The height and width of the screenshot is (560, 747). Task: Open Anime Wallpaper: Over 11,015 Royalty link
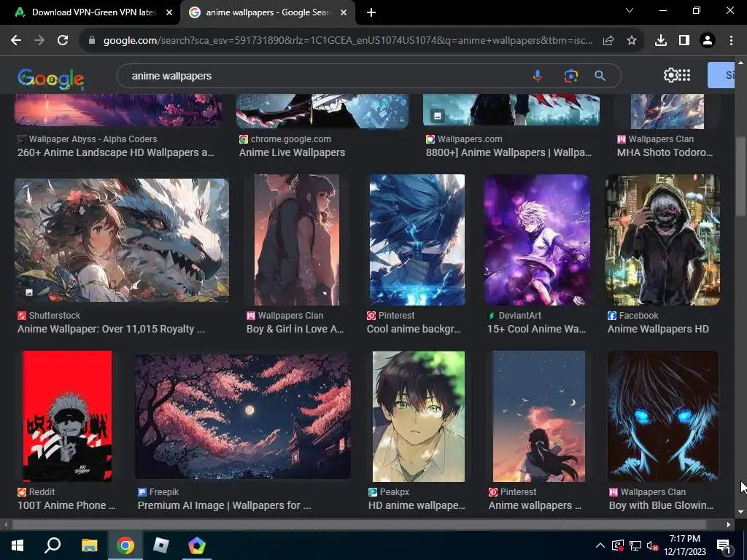(112, 329)
